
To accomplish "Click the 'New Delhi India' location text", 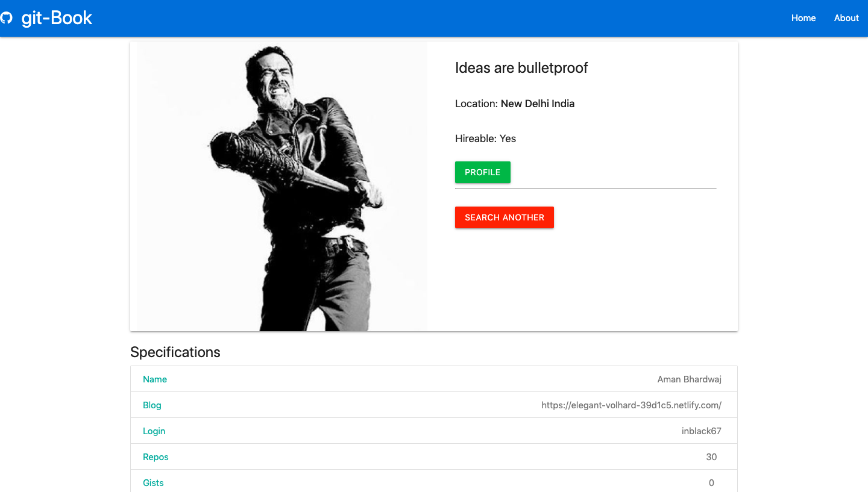I will 538,104.
